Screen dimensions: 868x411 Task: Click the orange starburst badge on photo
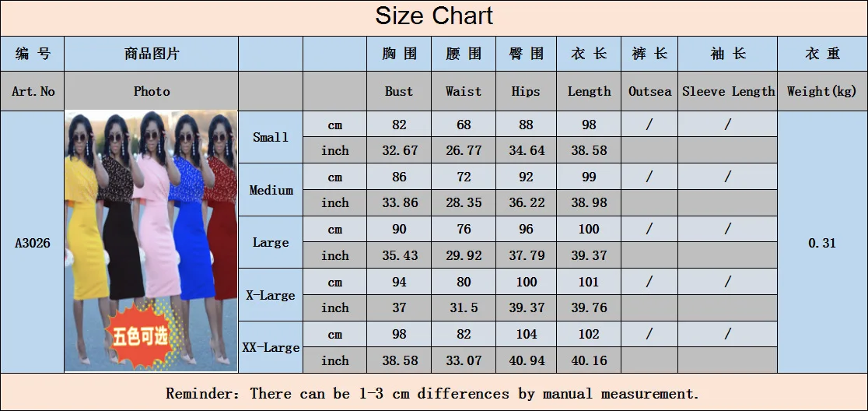[141, 335]
